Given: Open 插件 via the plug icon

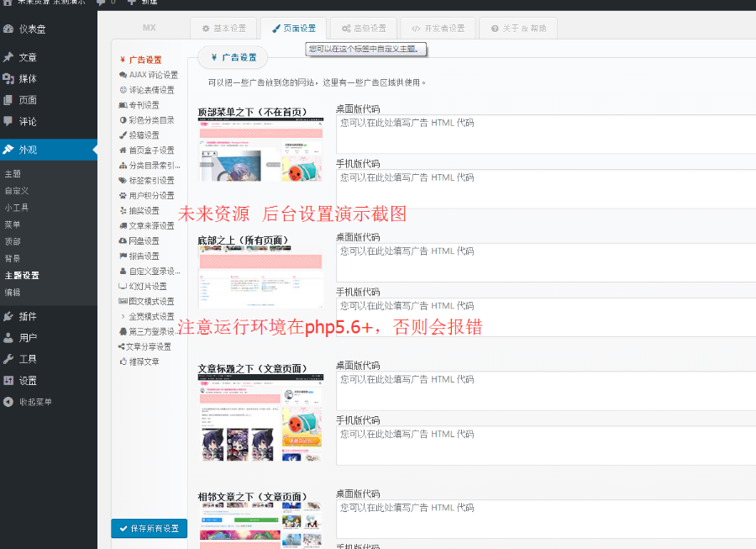Looking at the screenshot, I should point(8,316).
